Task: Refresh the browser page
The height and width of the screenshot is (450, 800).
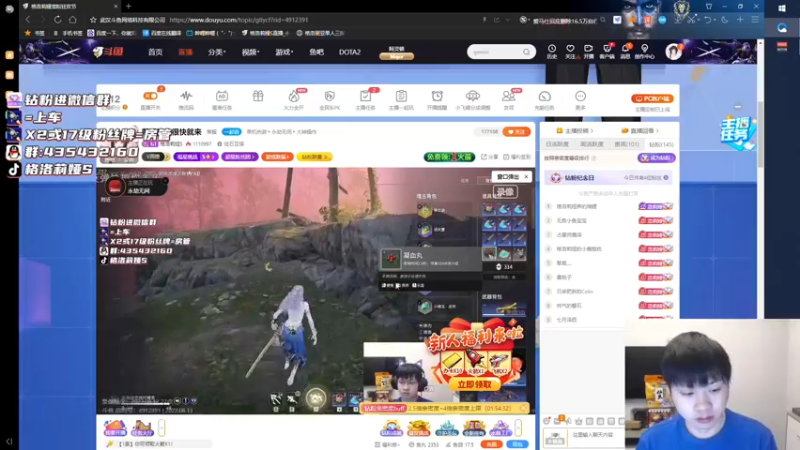Action: coord(58,20)
